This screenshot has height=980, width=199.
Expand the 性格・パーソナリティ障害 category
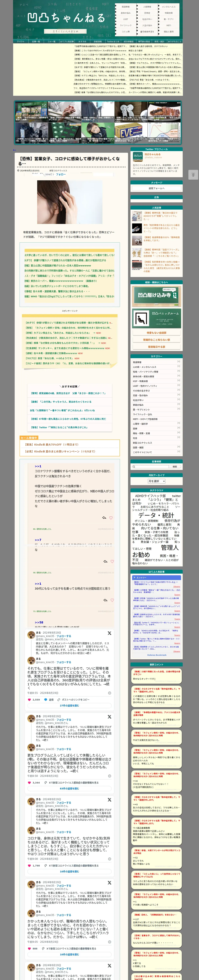(179, 371)
